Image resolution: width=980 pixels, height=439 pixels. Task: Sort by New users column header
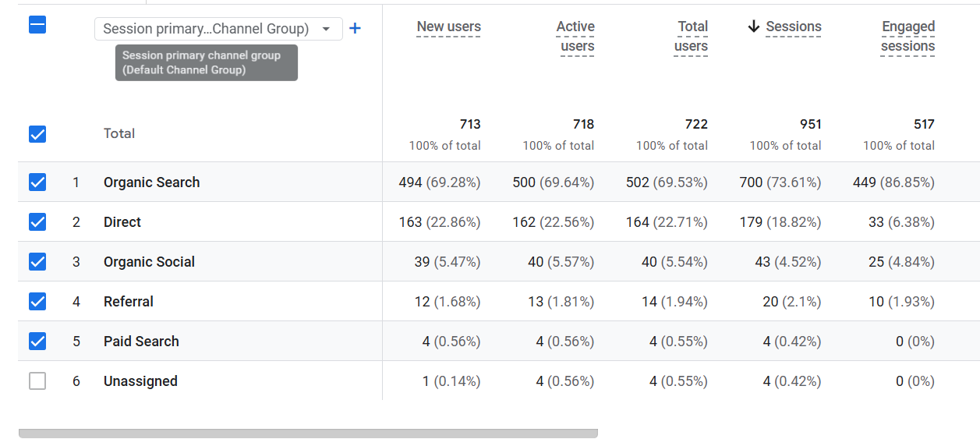pyautogui.click(x=448, y=27)
